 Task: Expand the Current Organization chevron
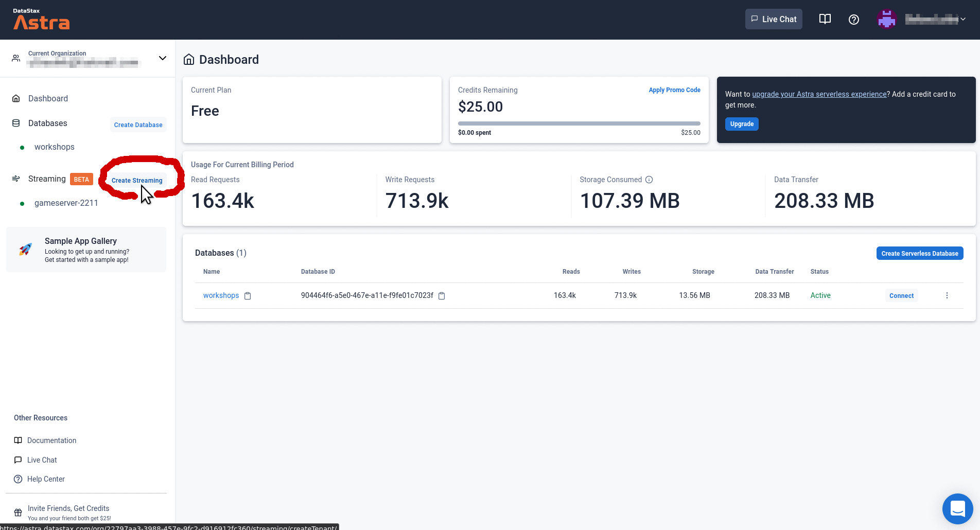163,58
